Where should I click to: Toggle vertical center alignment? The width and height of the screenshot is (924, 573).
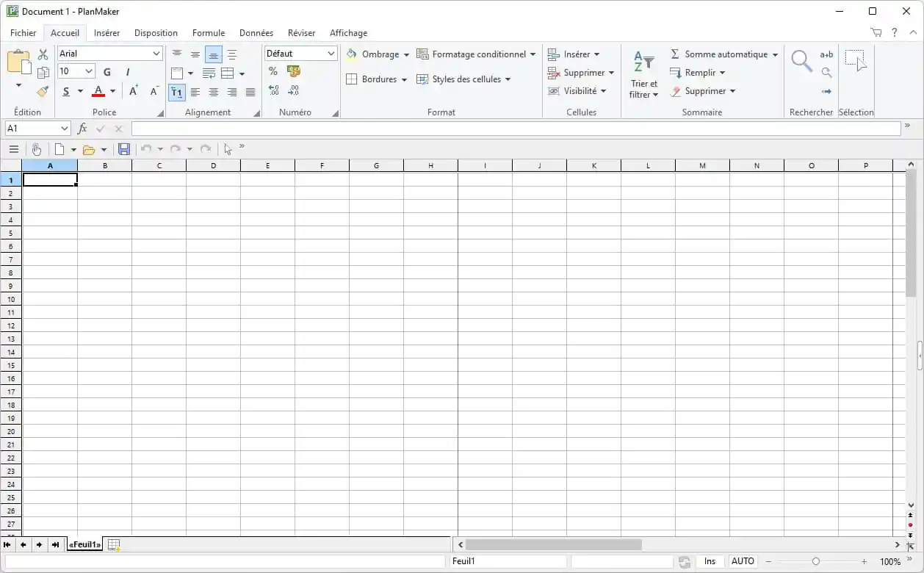[x=195, y=54]
